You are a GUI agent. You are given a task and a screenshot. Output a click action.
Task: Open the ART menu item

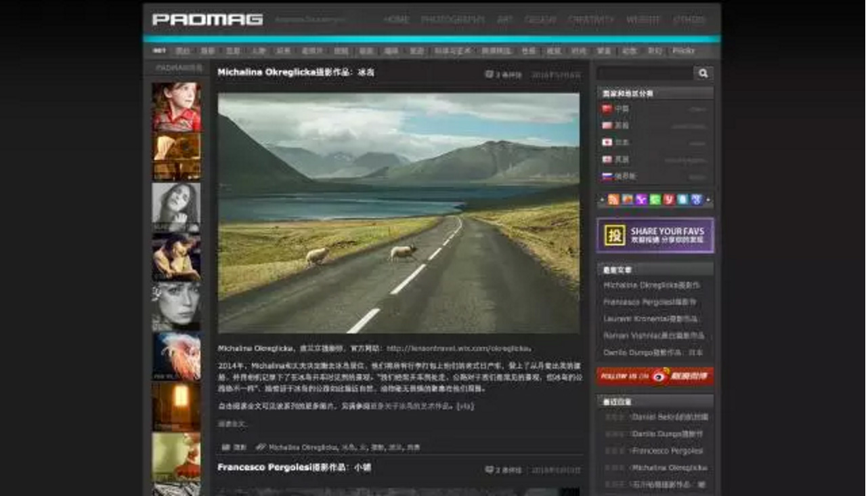(504, 20)
